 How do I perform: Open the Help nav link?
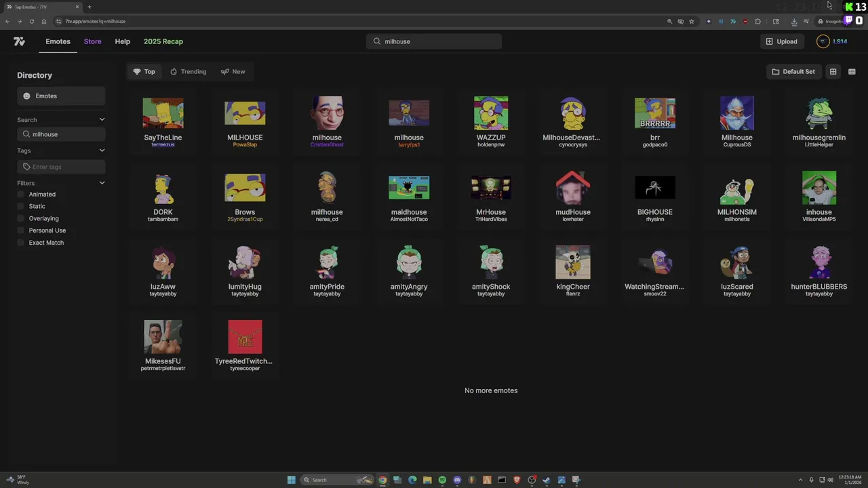122,41
